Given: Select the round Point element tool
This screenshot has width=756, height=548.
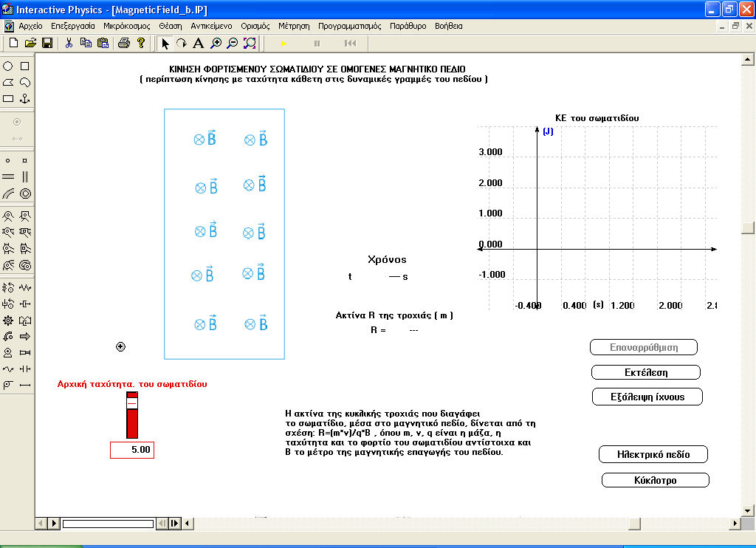Looking at the screenshot, I should click(8, 161).
